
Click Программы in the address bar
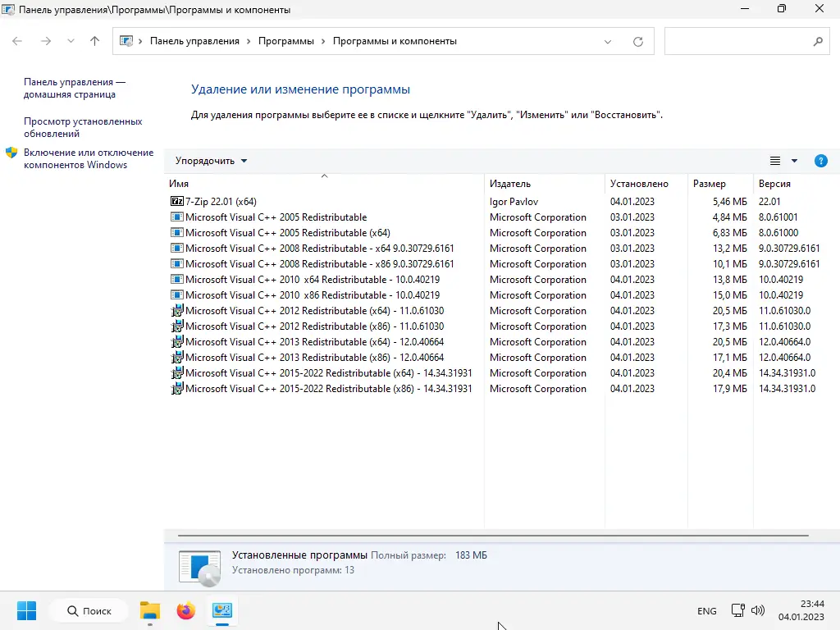point(286,41)
